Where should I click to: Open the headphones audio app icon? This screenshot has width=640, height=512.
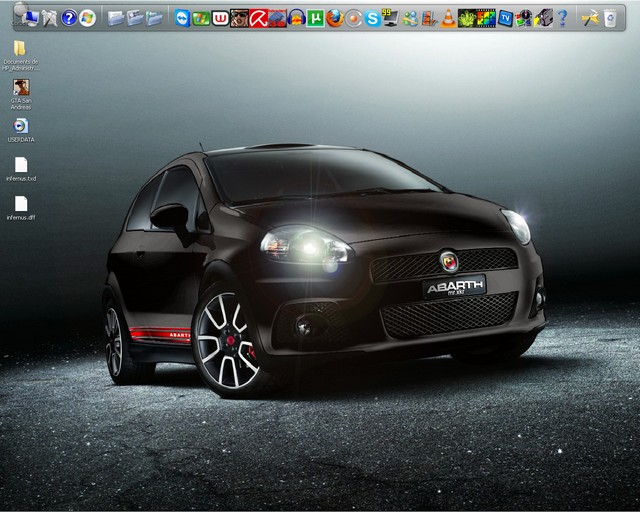297,18
